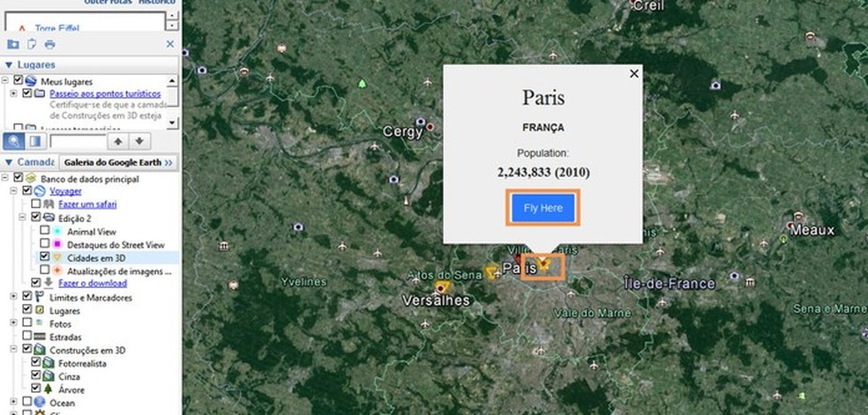868x415 pixels.
Task: Click the add-folder icon in the search toolbar
Action: [12, 45]
